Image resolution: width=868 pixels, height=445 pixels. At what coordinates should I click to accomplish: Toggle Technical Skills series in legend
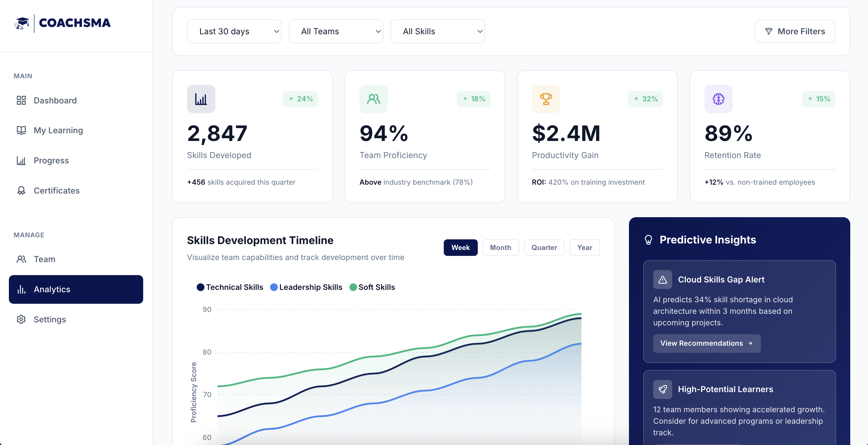(230, 287)
